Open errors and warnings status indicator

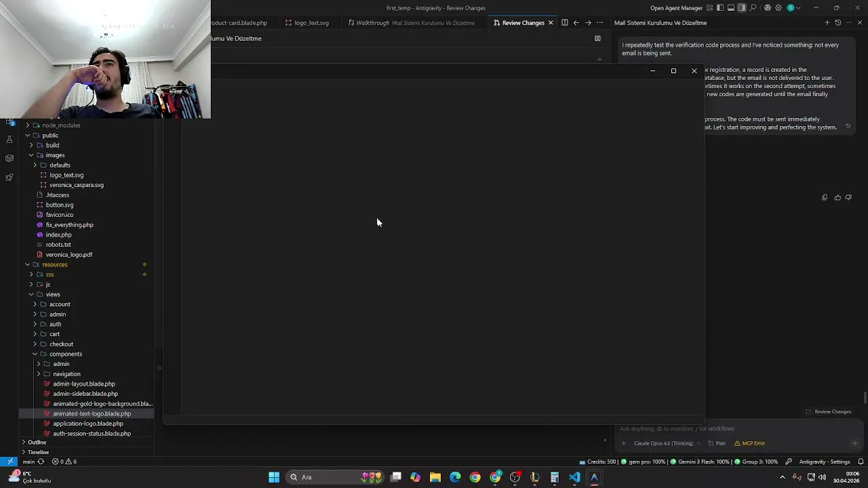(64, 462)
